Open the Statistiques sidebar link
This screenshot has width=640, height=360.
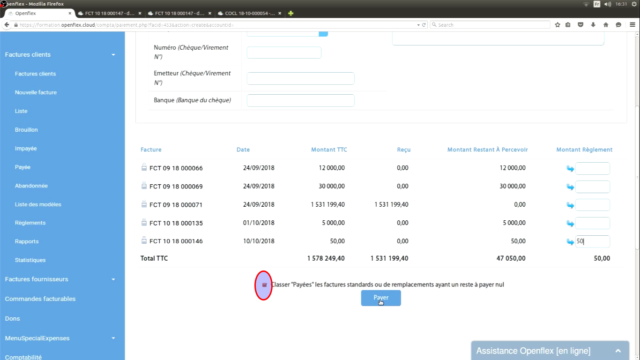pos(30,260)
